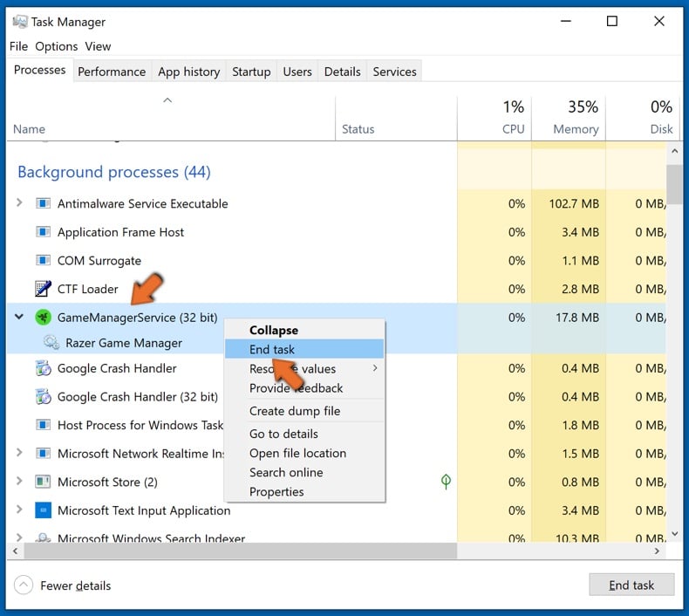
Task: Select the Application Frame Host row text
Action: (121, 232)
